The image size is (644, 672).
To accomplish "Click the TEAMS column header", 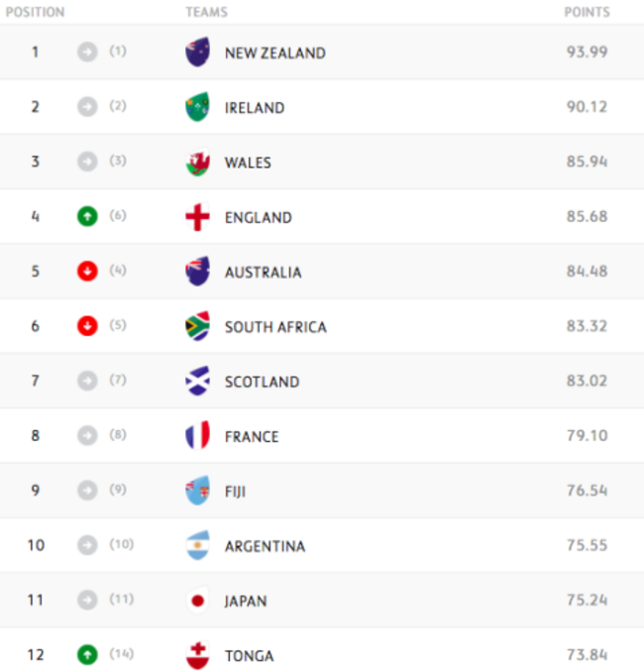I will [206, 13].
